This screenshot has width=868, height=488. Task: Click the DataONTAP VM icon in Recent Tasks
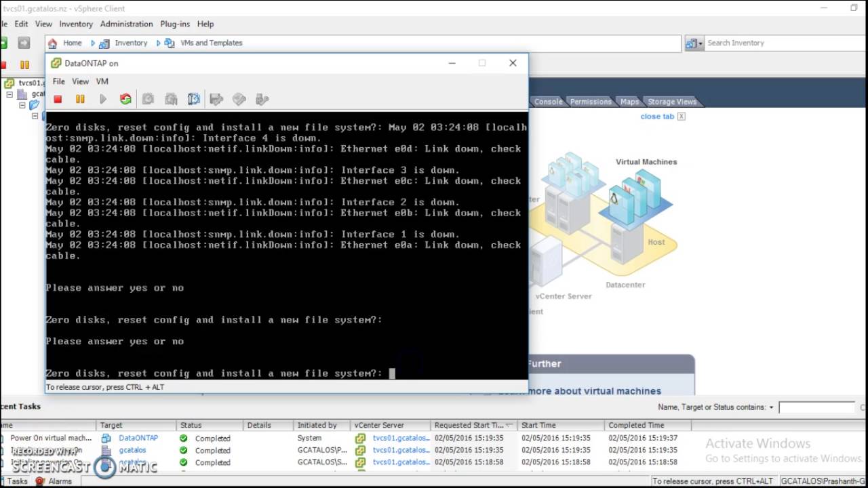click(x=106, y=439)
